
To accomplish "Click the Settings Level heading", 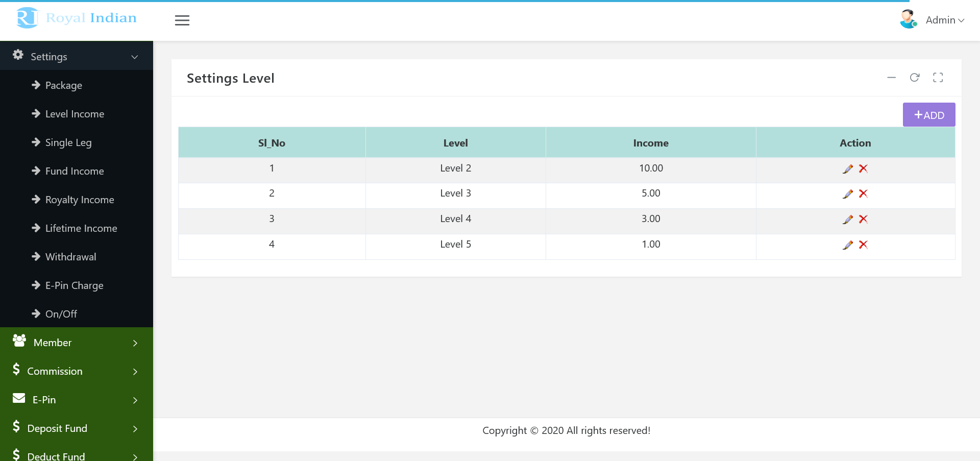I will (x=231, y=78).
